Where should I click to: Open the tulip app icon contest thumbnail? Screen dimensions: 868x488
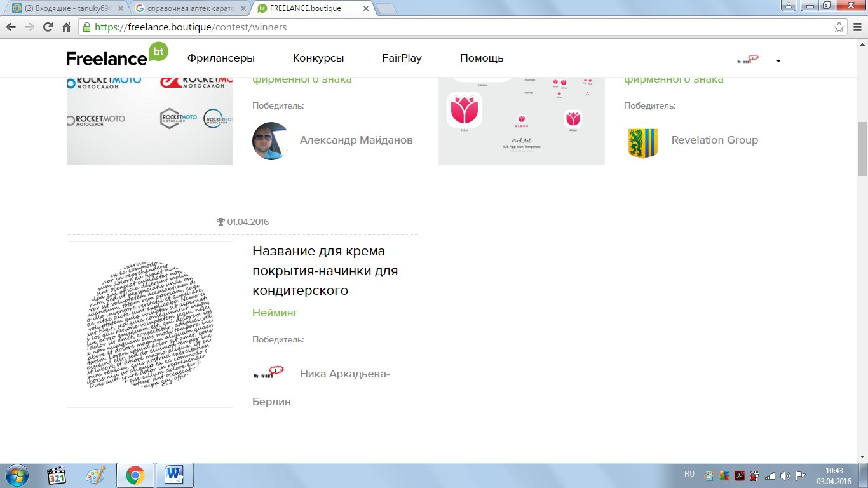[x=522, y=121]
